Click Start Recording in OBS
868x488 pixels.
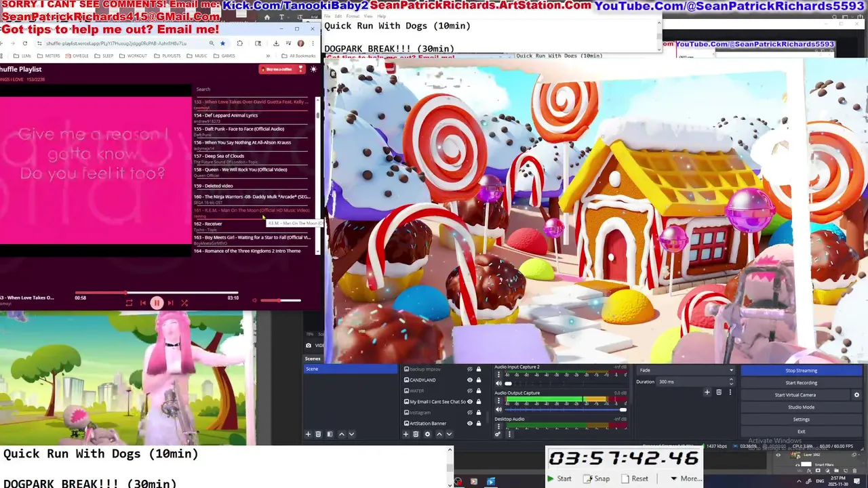click(x=802, y=383)
